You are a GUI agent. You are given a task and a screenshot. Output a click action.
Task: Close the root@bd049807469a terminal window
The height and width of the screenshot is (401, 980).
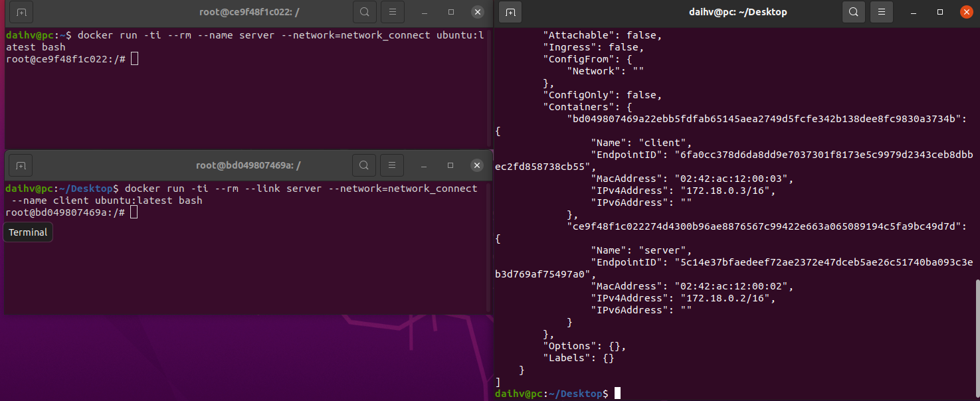[x=477, y=165]
